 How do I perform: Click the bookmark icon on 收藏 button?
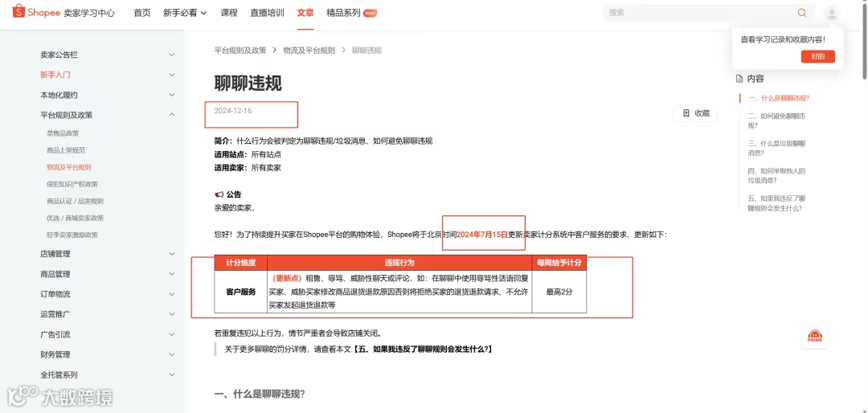tap(686, 113)
